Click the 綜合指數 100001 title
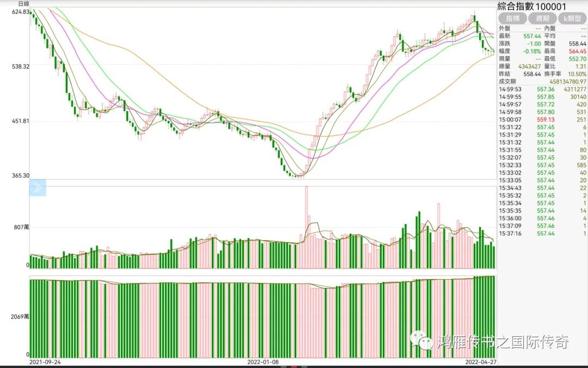588x368 pixels. click(x=532, y=6)
